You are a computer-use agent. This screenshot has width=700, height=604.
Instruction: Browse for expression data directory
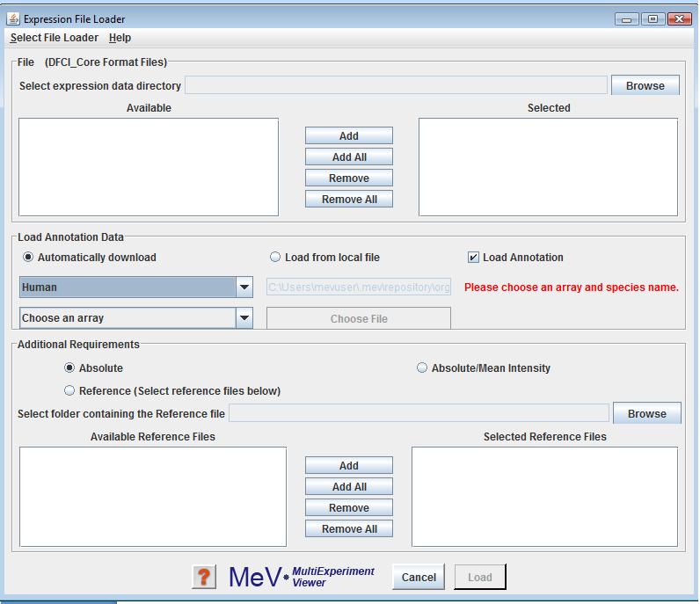click(645, 85)
